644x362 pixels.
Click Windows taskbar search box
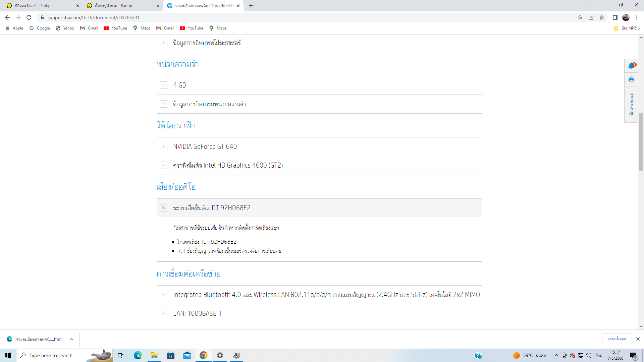pos(64,355)
